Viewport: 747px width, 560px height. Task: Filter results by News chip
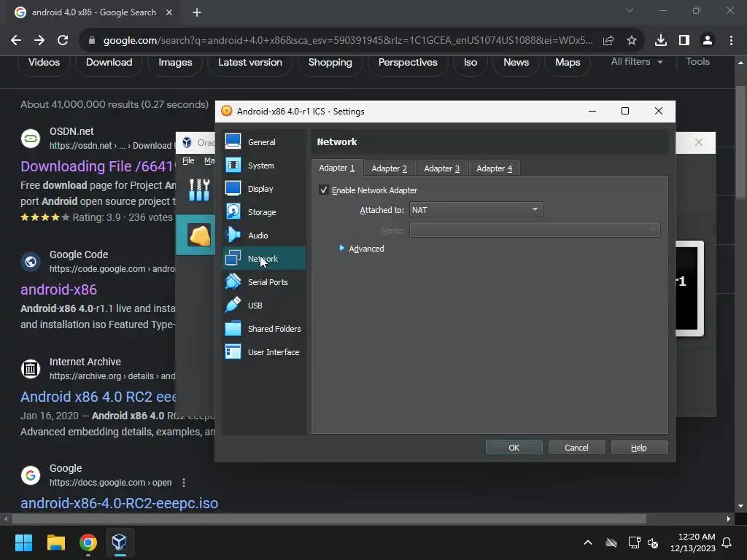coord(516,63)
